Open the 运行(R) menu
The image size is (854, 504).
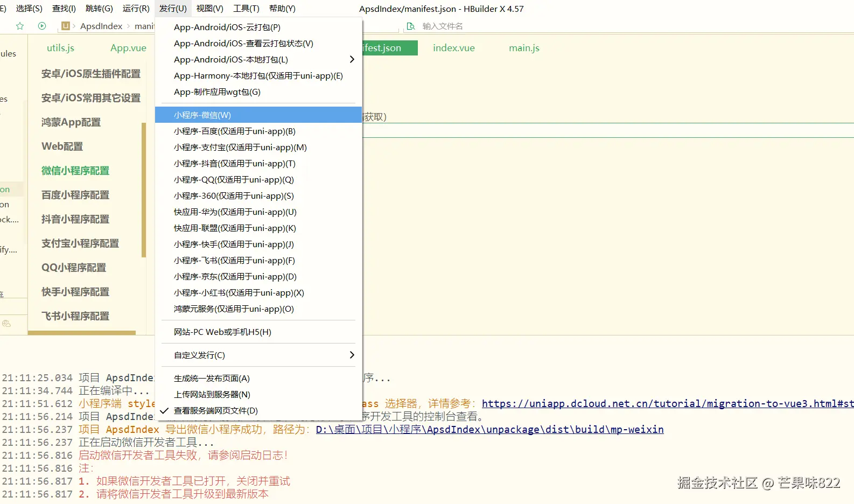[136, 9]
